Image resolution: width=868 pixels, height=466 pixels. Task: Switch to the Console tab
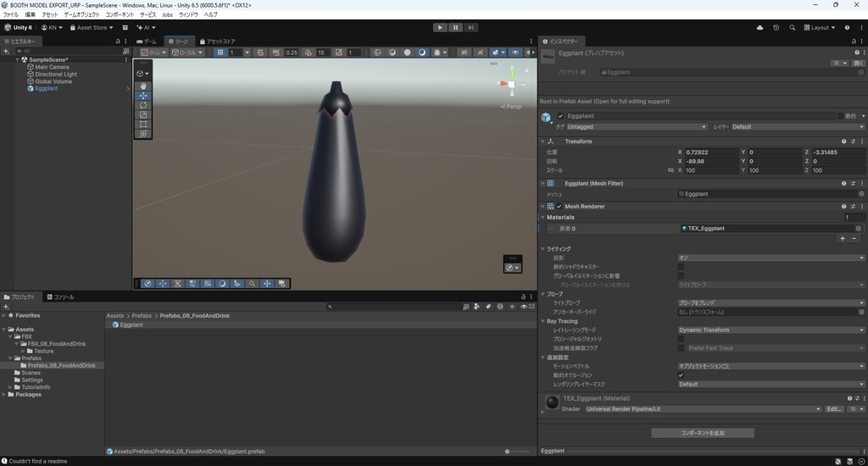coord(60,297)
